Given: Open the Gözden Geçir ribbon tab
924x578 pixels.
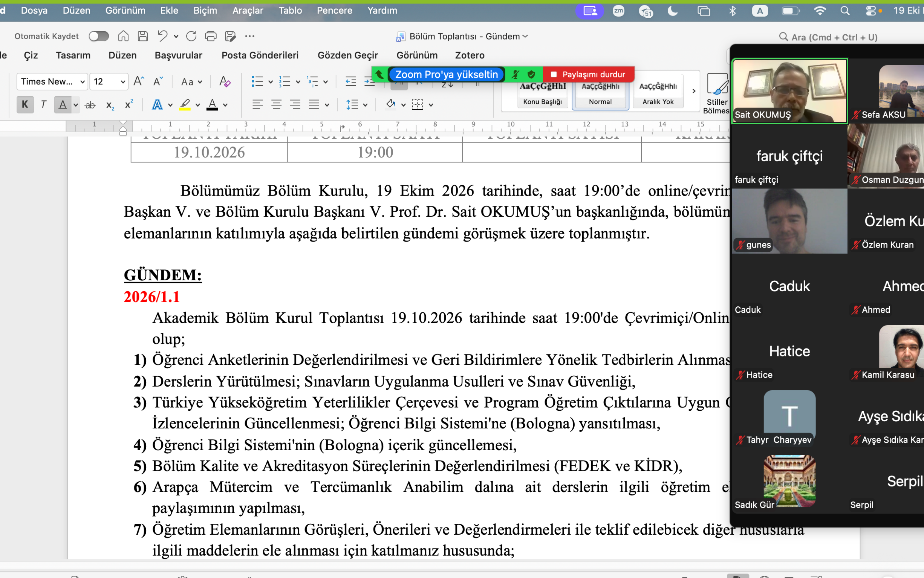Looking at the screenshot, I should coord(347,55).
